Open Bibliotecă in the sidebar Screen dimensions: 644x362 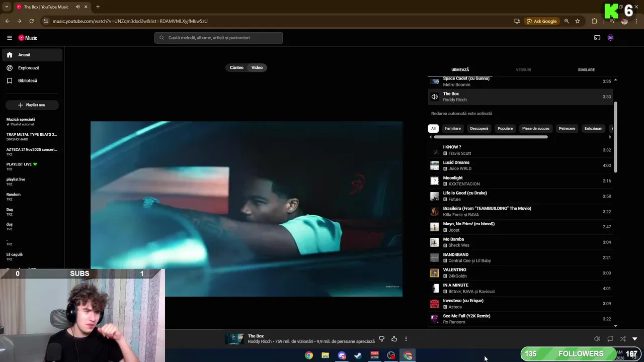32,80
